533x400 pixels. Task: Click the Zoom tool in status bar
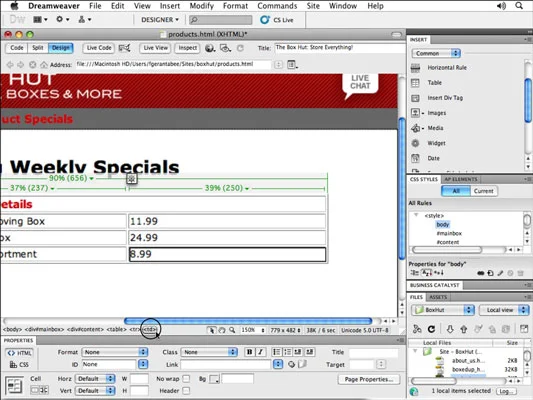pos(232,330)
